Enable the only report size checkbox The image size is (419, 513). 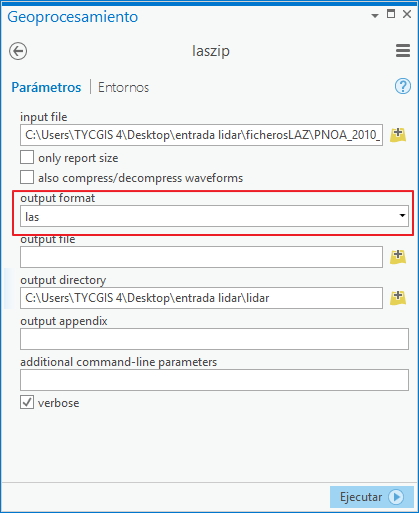27,157
